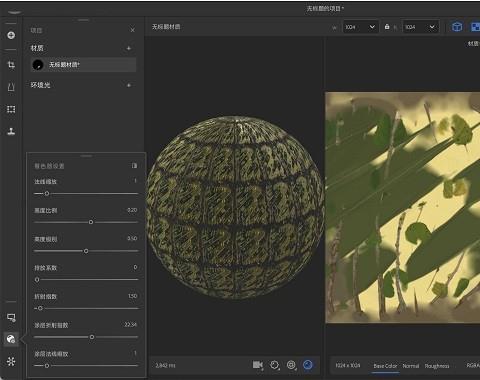Click the light rotation icon under viewport
The height and width of the screenshot is (380, 480).
point(274,365)
